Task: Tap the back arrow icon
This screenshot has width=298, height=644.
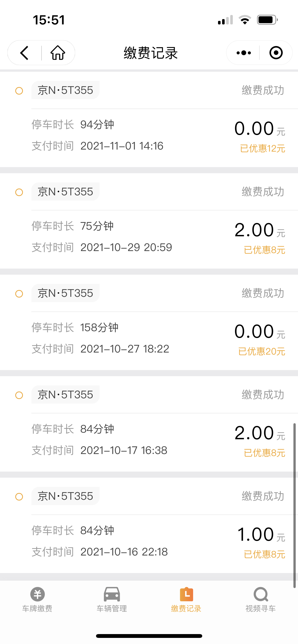Action: 24,53
